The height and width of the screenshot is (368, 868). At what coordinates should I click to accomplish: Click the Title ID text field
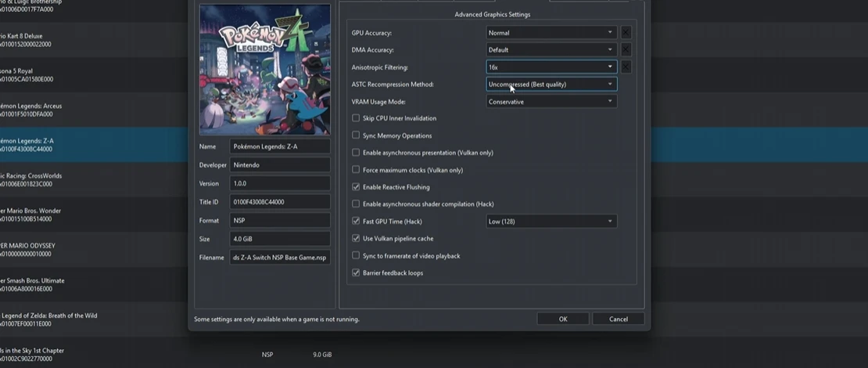pyautogui.click(x=279, y=202)
